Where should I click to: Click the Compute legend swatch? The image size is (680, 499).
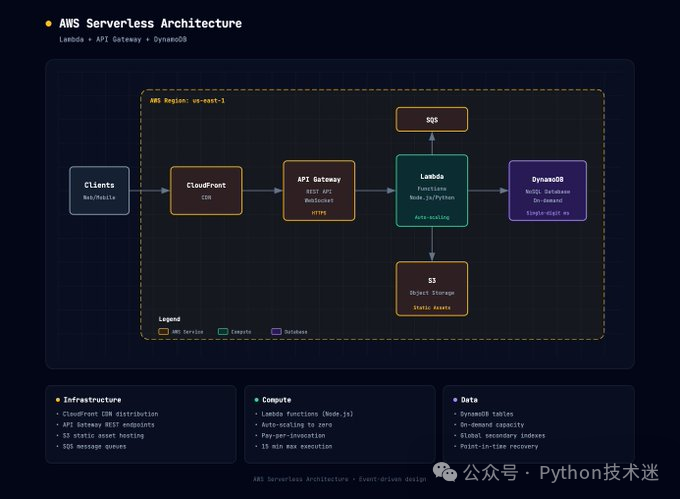point(223,332)
